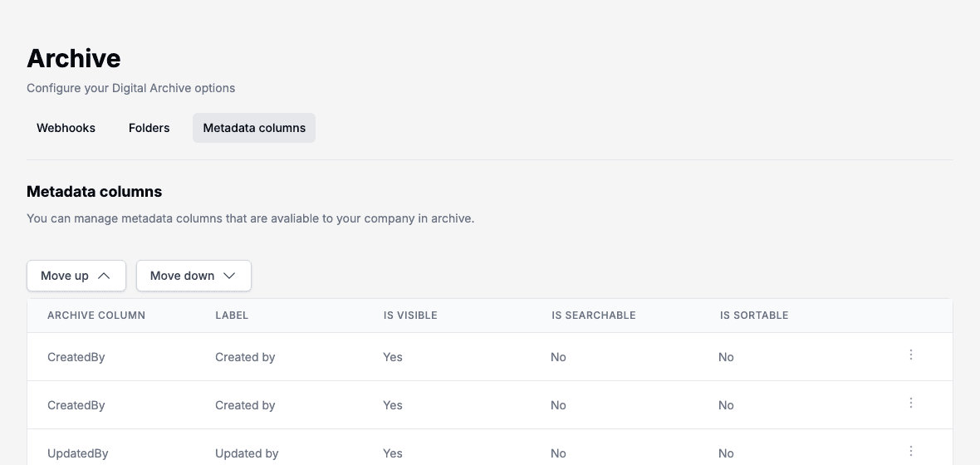Click the IS SORTABLE column header
The height and width of the screenshot is (465, 980).
754,316
